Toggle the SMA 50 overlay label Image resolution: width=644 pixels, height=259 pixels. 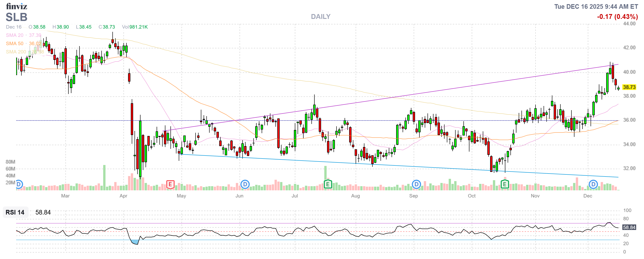(x=15, y=44)
